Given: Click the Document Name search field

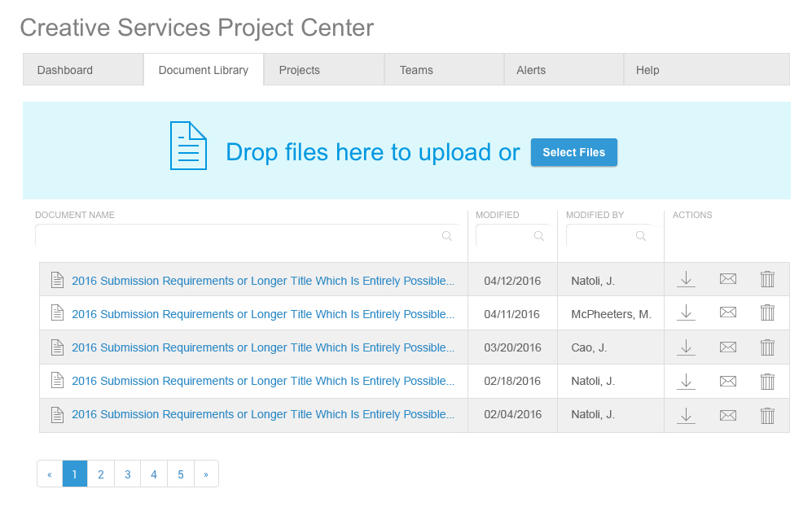Looking at the screenshot, I should point(236,236).
